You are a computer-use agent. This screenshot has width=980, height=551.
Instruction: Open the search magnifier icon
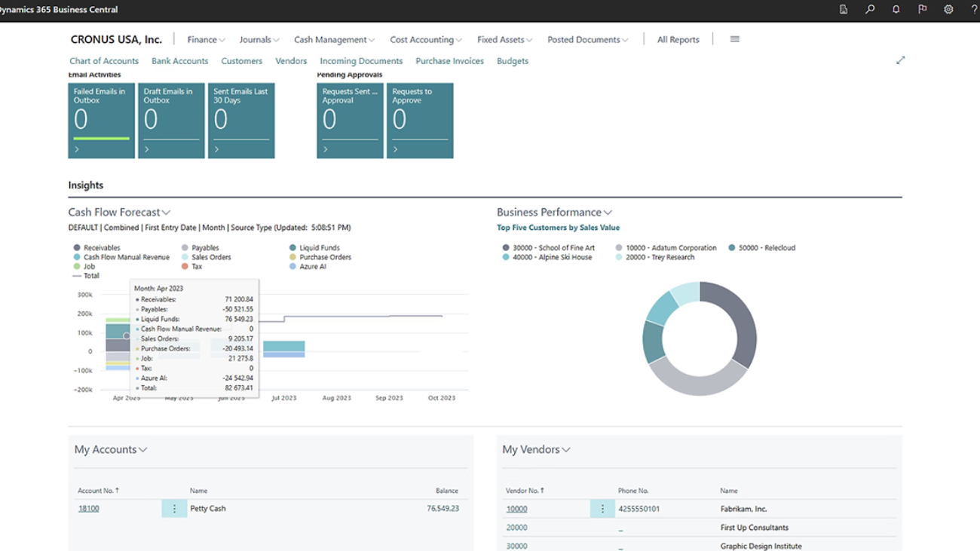tap(870, 10)
